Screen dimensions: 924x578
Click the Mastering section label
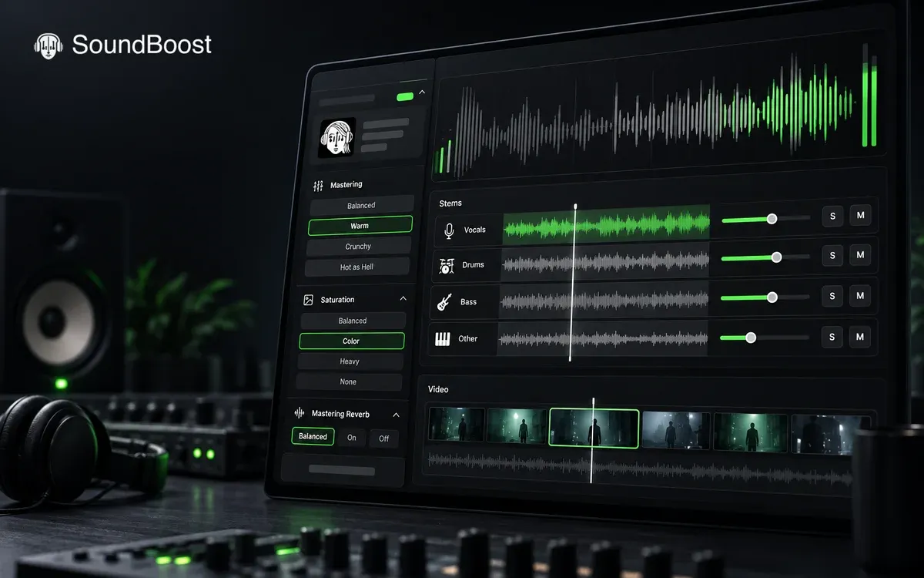click(346, 185)
